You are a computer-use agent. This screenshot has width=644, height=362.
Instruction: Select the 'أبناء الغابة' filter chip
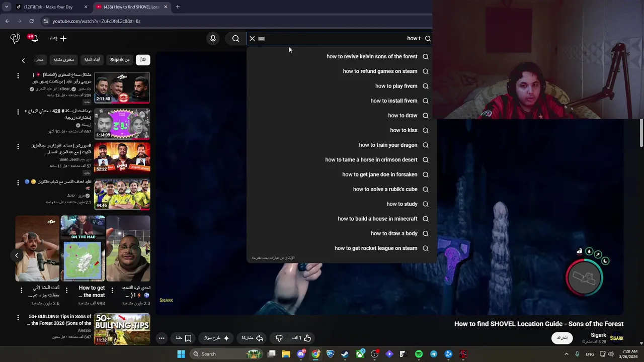click(x=92, y=59)
